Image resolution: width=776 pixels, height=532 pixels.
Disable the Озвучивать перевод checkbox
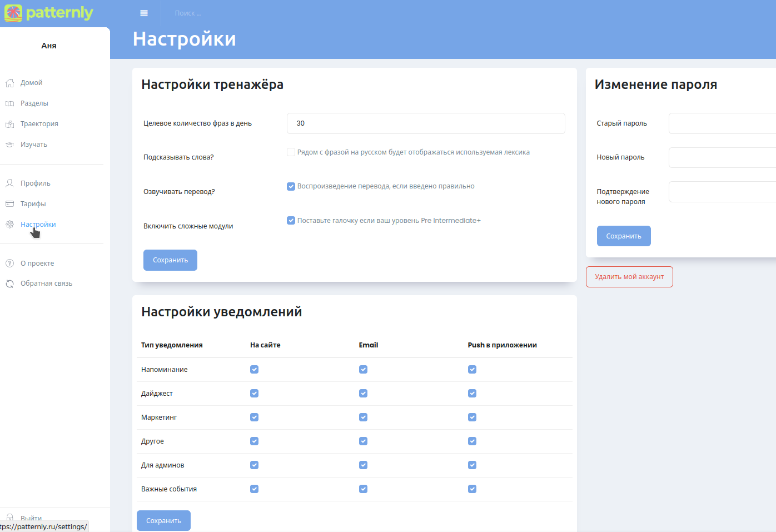(291, 186)
